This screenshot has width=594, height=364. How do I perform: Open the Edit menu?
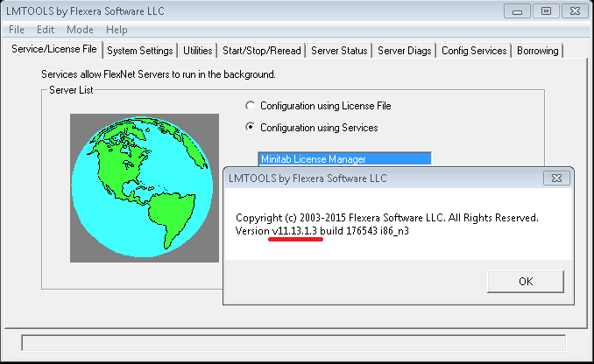pyautogui.click(x=46, y=30)
